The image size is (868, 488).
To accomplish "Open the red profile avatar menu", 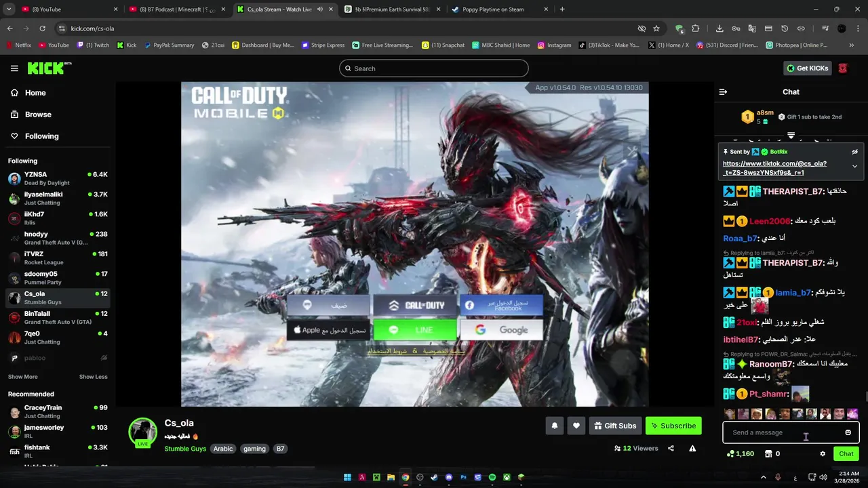I will pyautogui.click(x=843, y=68).
